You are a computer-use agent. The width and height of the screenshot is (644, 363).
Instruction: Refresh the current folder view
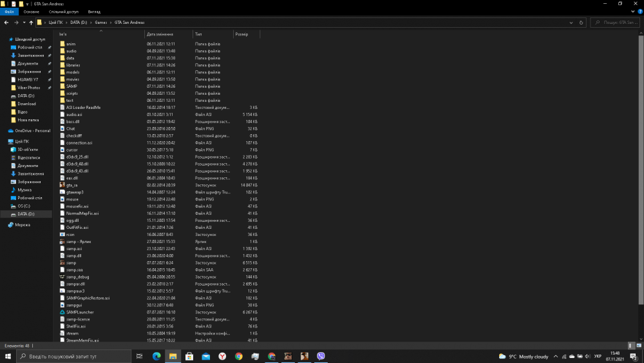[x=582, y=23]
